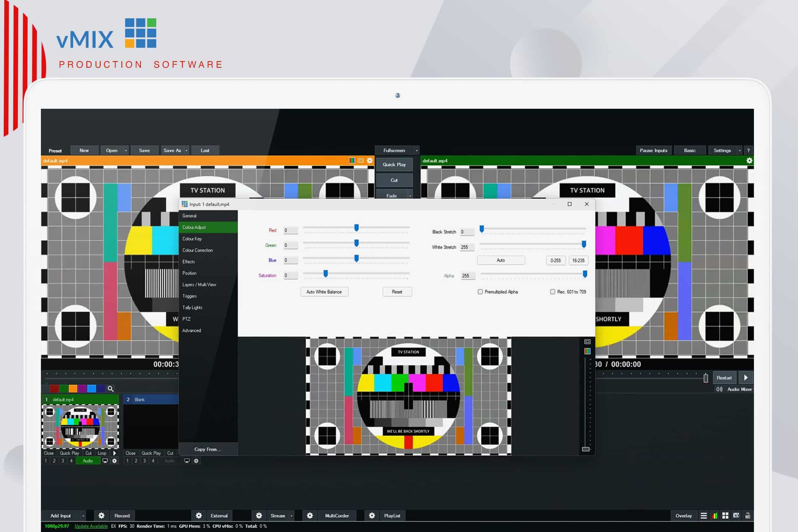
Task: Click monitor icon on default.mp4 input tile
Action: (105, 461)
